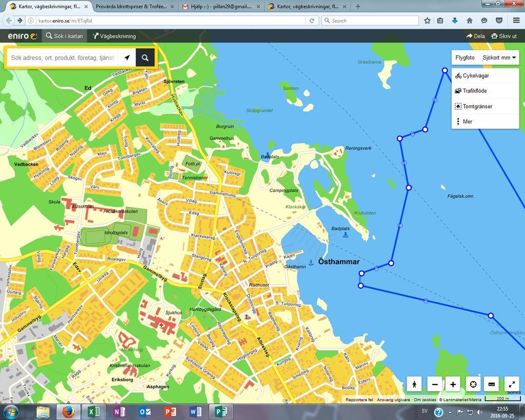
Task: Open OneNote from the taskbar
Action: coord(119,412)
